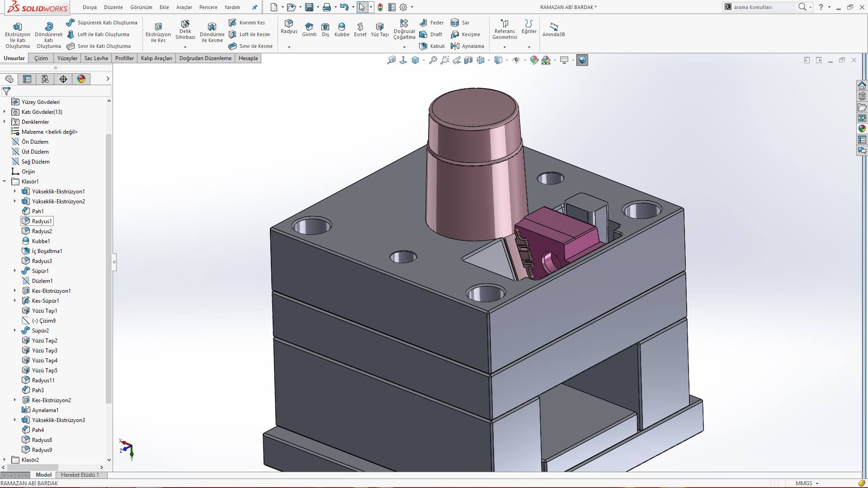868x488 pixels.
Task: Select the Draft tool
Action: [x=431, y=34]
